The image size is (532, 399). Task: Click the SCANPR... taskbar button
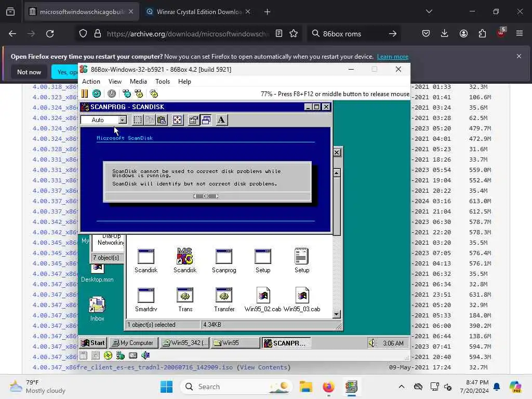285,343
